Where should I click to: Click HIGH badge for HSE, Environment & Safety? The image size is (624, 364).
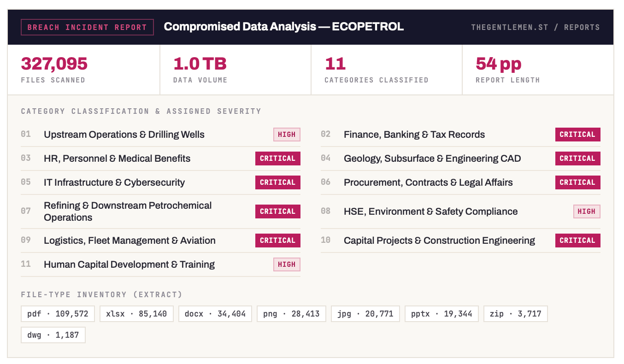587,211
